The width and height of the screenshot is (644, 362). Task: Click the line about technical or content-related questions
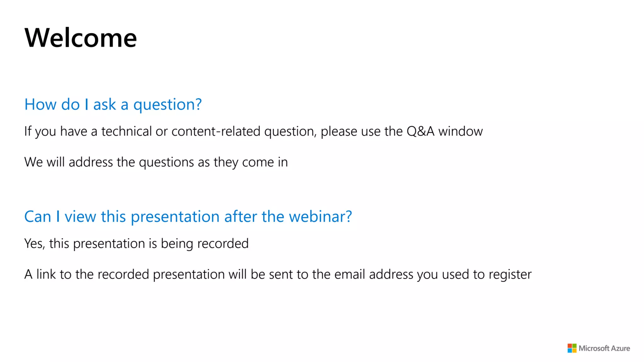tap(253, 131)
